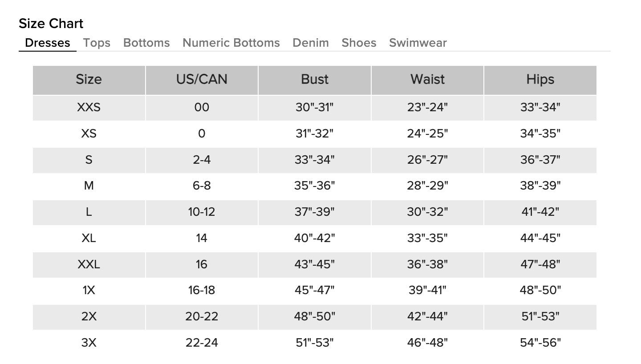This screenshot has height=364, width=641.
Task: Select the XXS size row label
Action: [89, 108]
